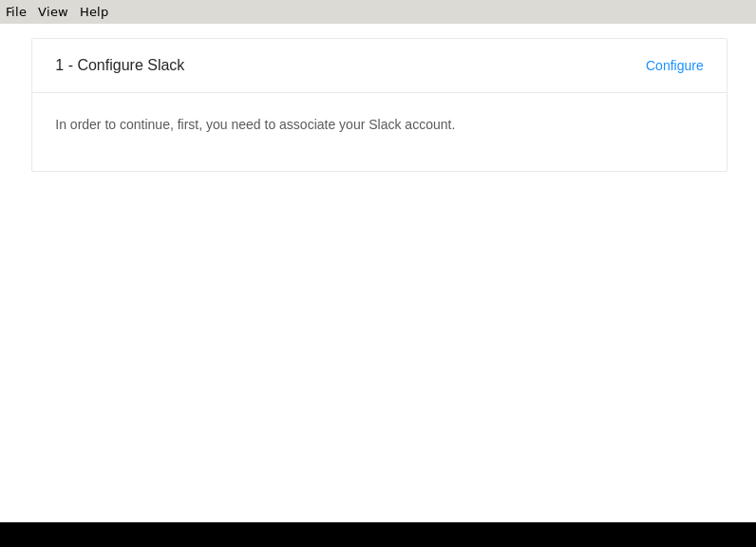Image resolution: width=756 pixels, height=547 pixels.
Task: Click the 'associate your Slack account' message text
Action: 255,124
